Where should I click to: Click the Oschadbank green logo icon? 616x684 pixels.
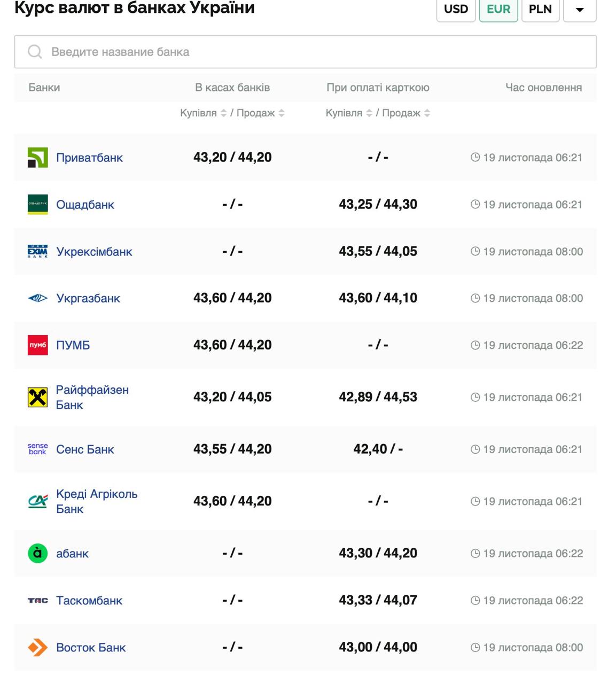coord(37,205)
